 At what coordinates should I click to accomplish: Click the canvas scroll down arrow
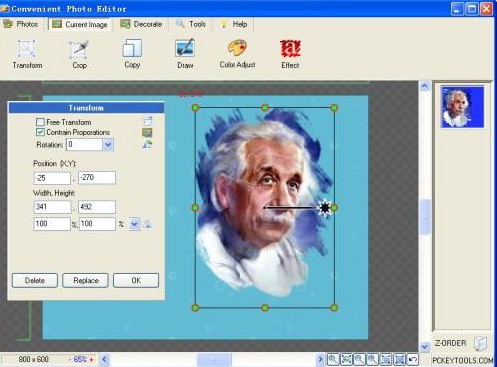pos(425,346)
